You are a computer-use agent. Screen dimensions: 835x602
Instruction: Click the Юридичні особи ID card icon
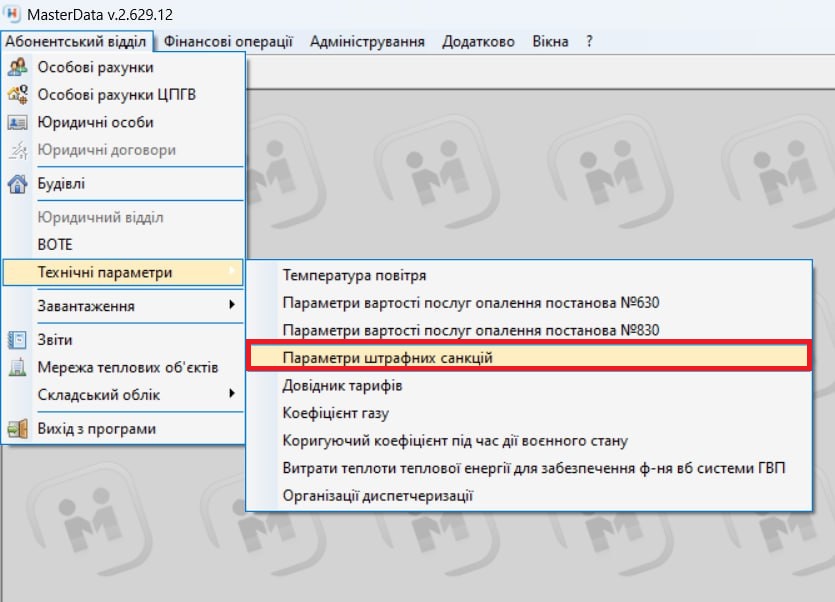tap(18, 122)
